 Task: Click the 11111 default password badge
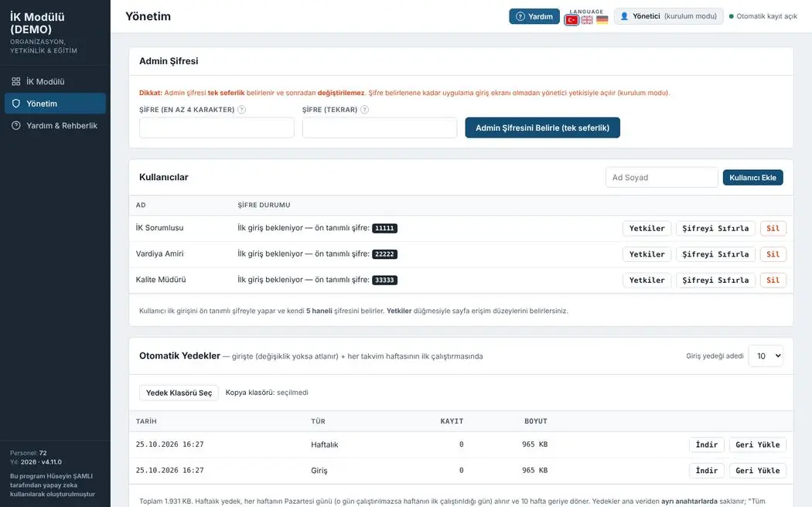coord(384,228)
